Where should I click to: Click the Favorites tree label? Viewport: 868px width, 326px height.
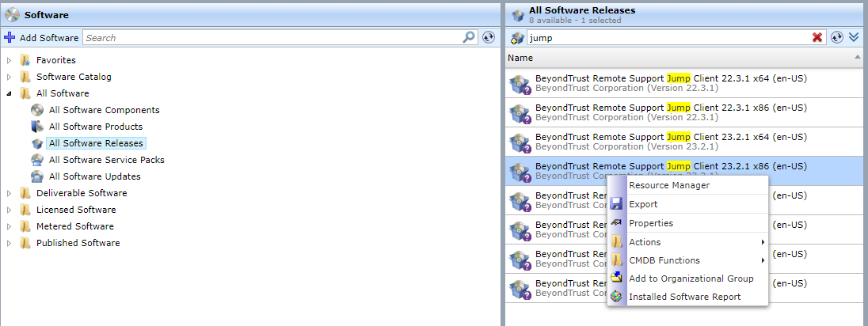click(x=56, y=60)
